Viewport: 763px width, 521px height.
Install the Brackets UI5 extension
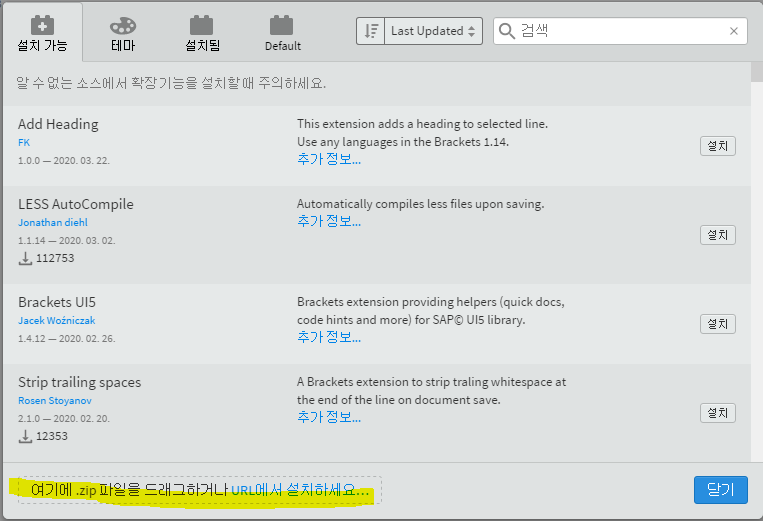(x=718, y=324)
